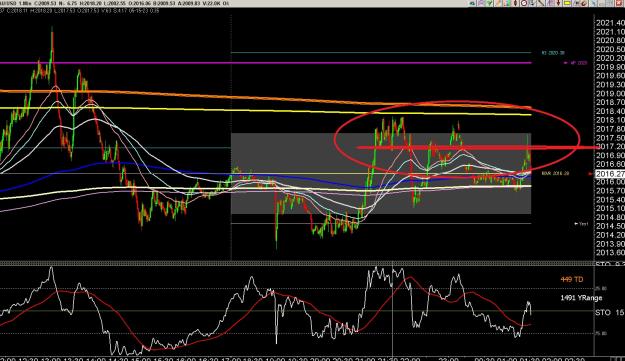Click the 2019.00 price axis label
The image size is (625, 361).
[x=610, y=94]
